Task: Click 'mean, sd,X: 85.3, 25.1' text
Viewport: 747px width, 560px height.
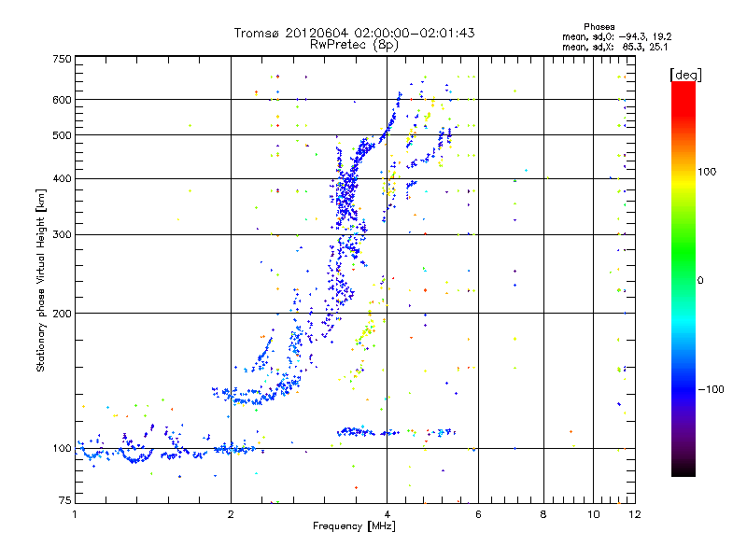Action: [x=615, y=47]
